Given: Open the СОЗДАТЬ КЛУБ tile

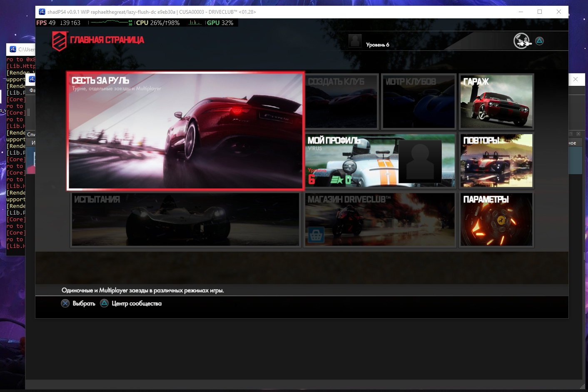Looking at the screenshot, I should 341,102.
